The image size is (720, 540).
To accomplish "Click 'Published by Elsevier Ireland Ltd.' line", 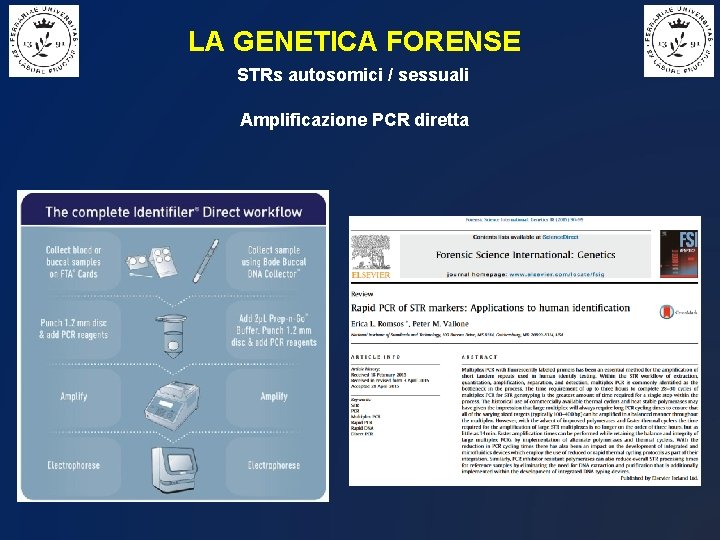I will pyautogui.click(x=659, y=478).
